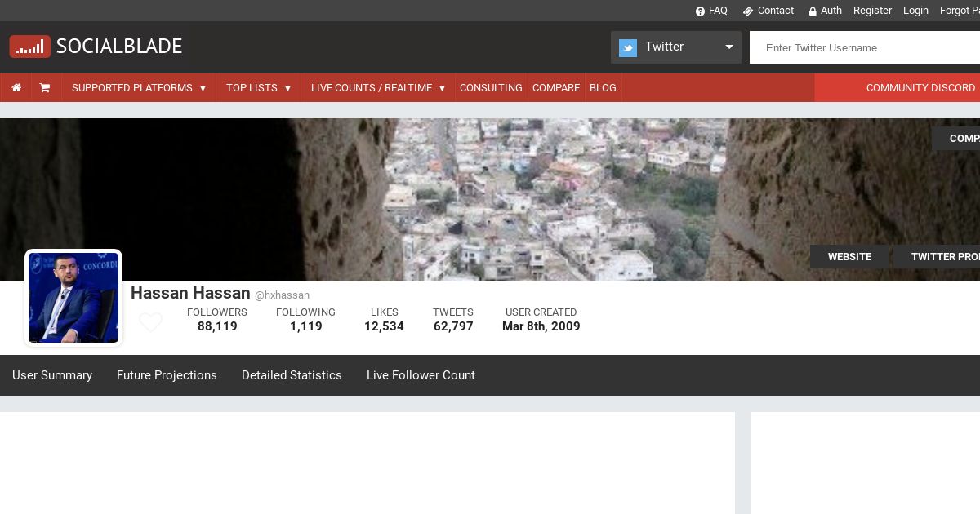The image size is (980, 514).
Task: Expand the Twitter platform dropdown
Action: 728,47
